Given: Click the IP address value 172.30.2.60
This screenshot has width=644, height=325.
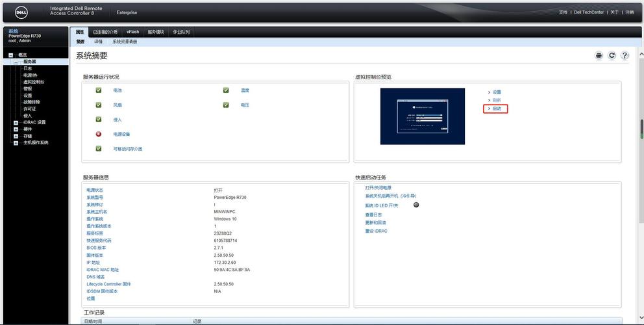Looking at the screenshot, I should pos(225,263).
